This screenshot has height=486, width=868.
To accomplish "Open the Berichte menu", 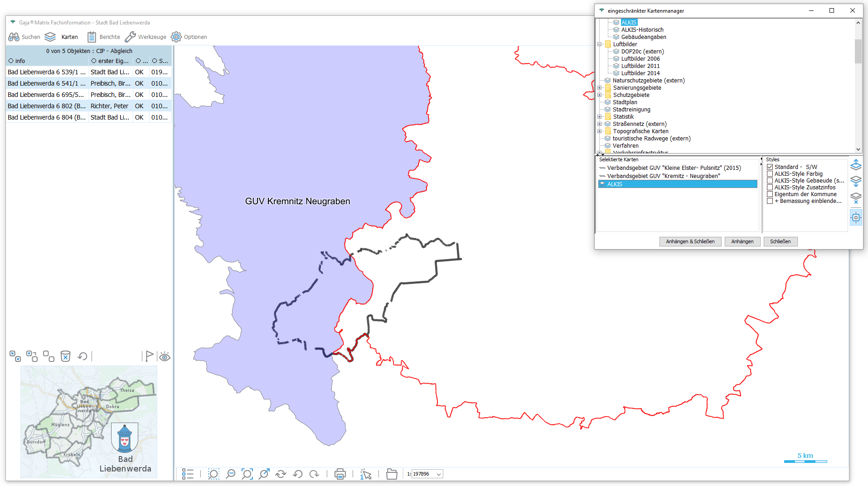I will click(x=104, y=37).
